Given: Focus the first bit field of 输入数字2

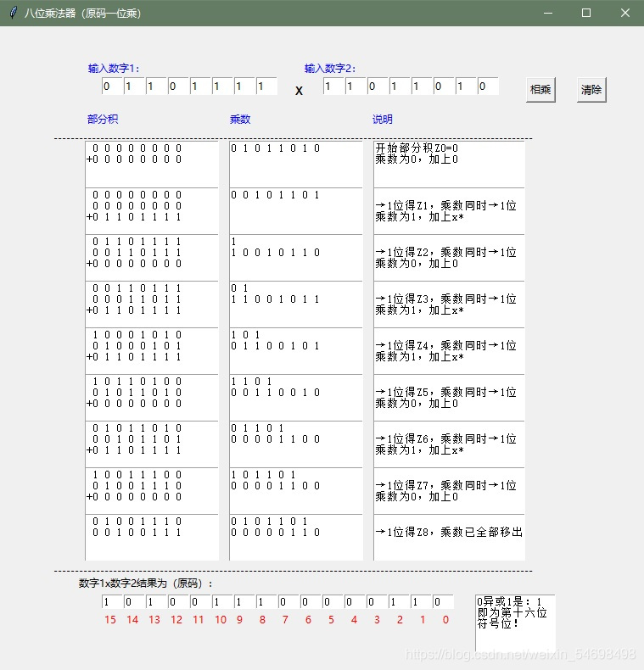Looking at the screenshot, I should [333, 87].
